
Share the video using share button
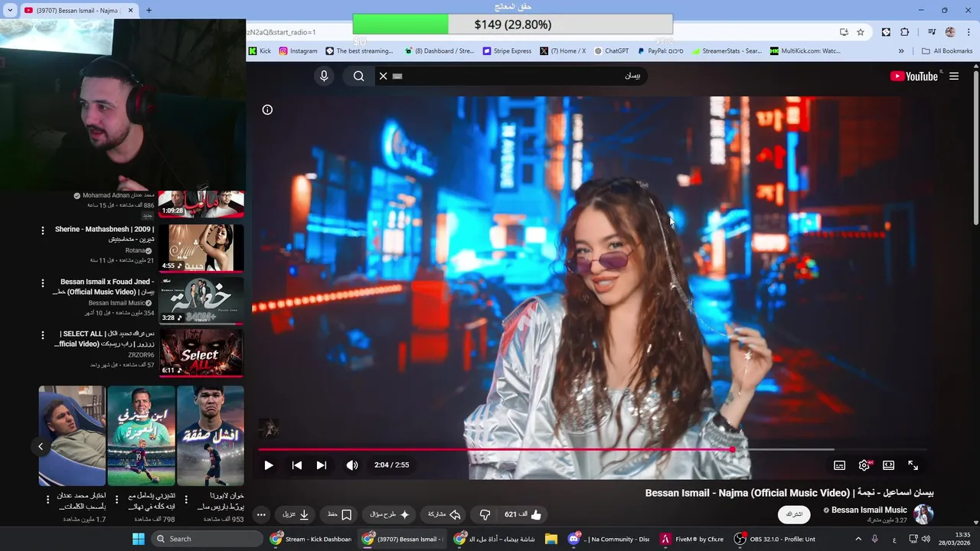point(444,514)
